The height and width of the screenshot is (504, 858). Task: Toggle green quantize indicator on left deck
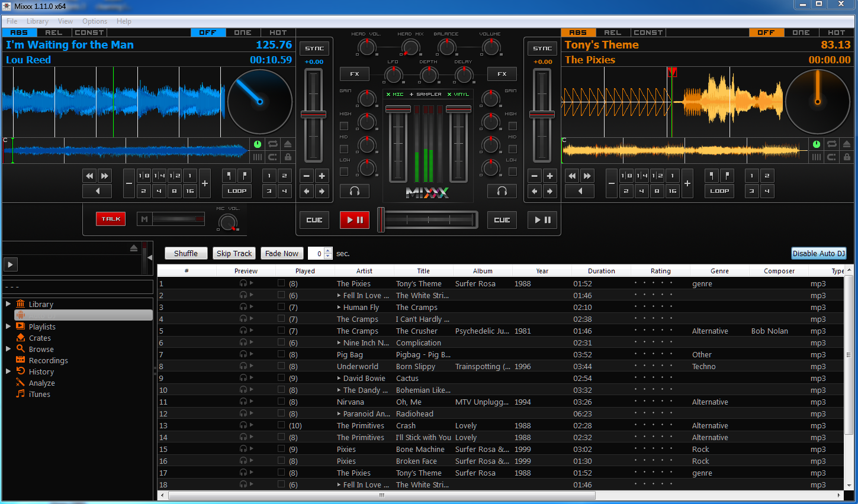(258, 144)
